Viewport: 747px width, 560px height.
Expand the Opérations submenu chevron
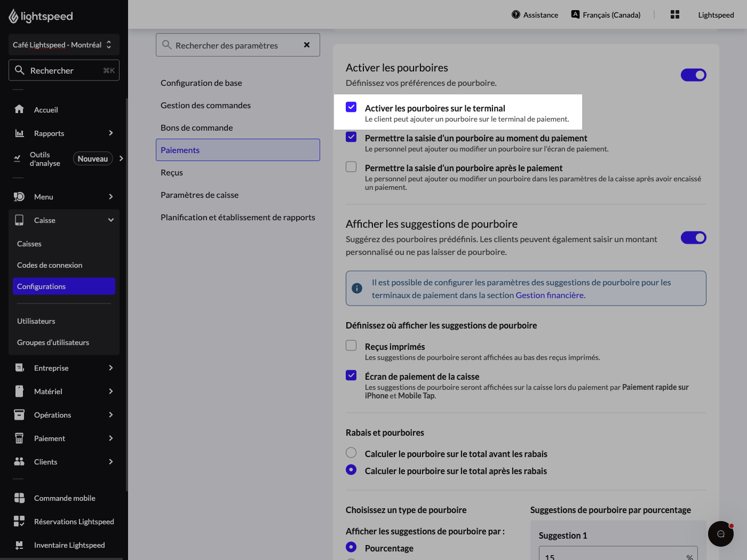111,415
